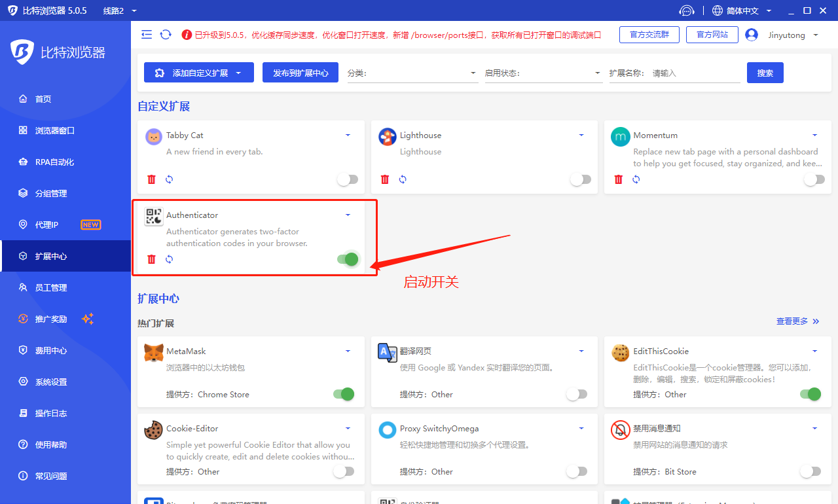Open 使用帮助 in the sidebar
The image size is (838, 504).
point(65,444)
